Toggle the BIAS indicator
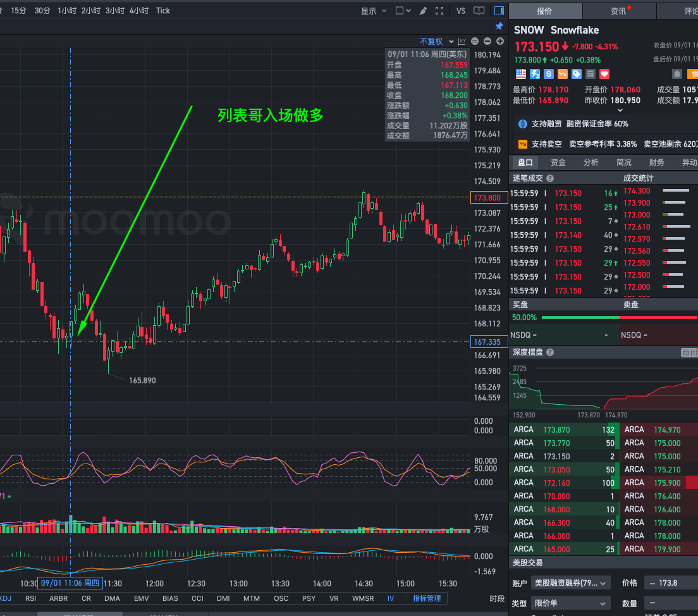Viewport: 698px width, 616px height. coord(171,599)
